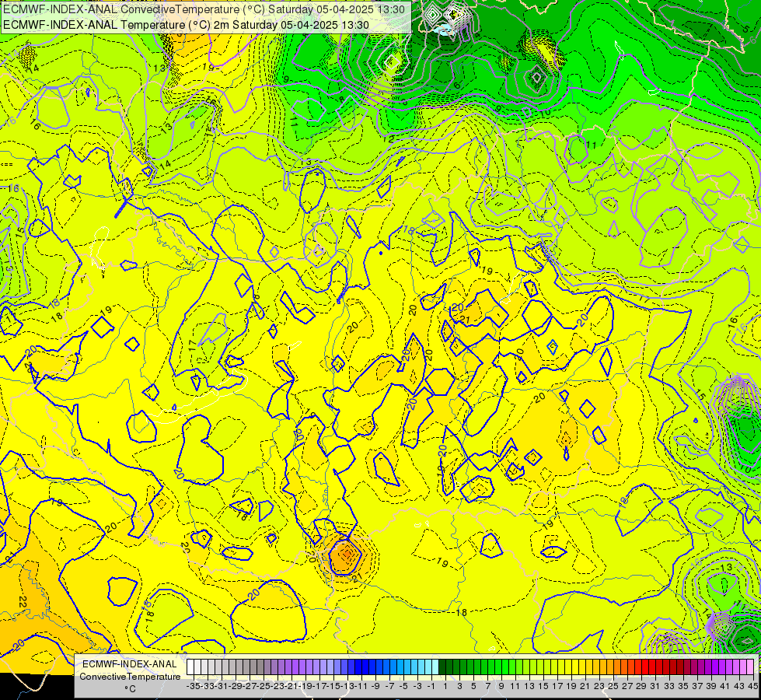Click the legend word ConvectiveTemperature
The height and width of the screenshot is (700, 761).
130,677
